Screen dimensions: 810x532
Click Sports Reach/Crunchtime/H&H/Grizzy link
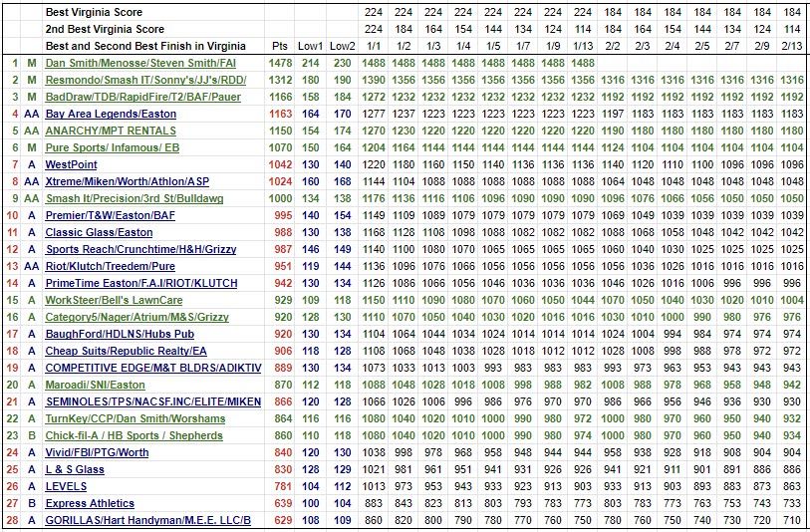point(141,250)
